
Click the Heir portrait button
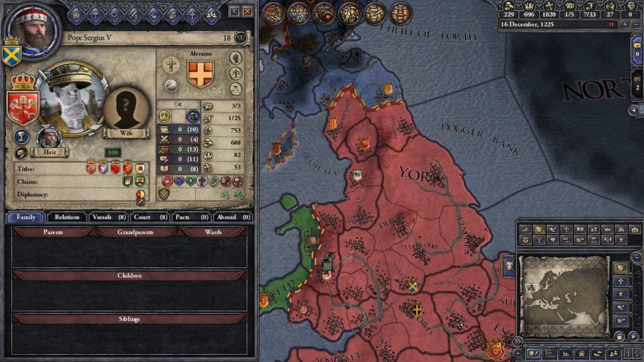point(49,143)
